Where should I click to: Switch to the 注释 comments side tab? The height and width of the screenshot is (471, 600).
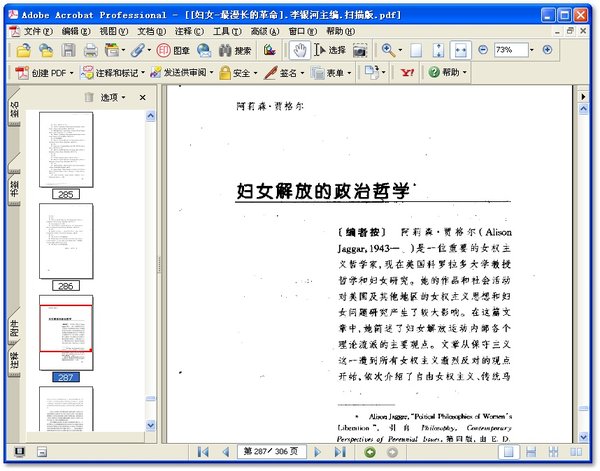(14, 360)
